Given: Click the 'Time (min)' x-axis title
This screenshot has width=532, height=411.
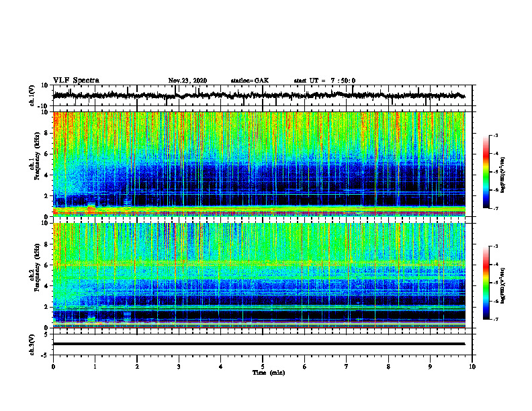Looking at the screenshot, I should coord(269,373).
